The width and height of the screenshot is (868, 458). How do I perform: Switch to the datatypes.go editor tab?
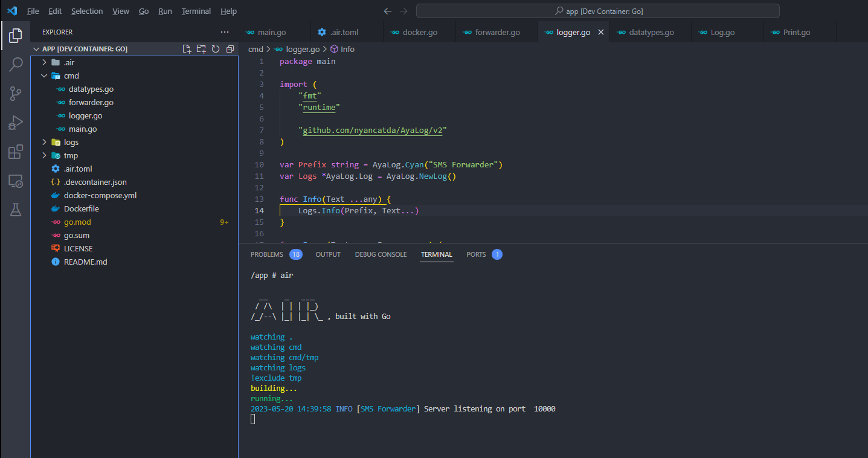(651, 32)
